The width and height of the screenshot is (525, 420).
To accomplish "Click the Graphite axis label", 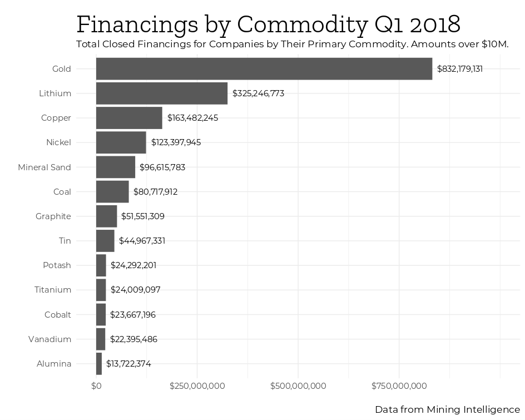I will pyautogui.click(x=53, y=216).
